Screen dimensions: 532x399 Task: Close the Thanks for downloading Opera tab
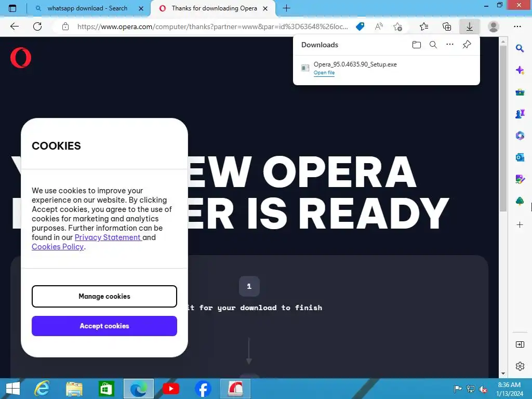click(265, 8)
